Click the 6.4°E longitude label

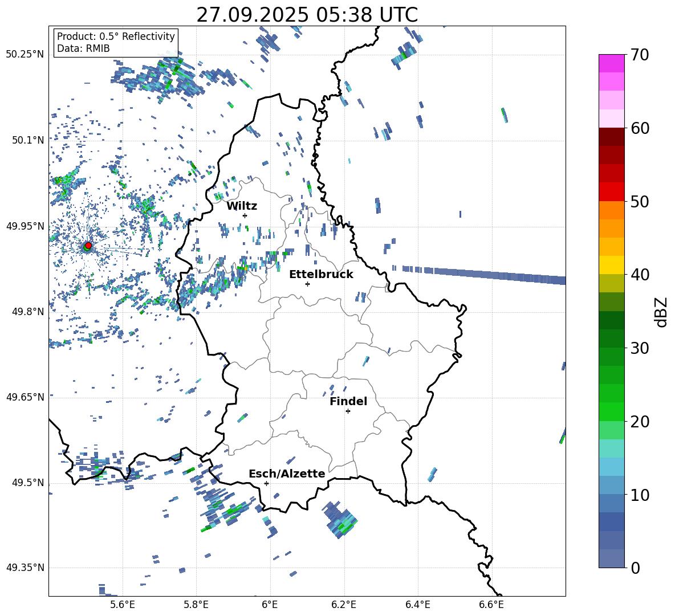(417, 605)
